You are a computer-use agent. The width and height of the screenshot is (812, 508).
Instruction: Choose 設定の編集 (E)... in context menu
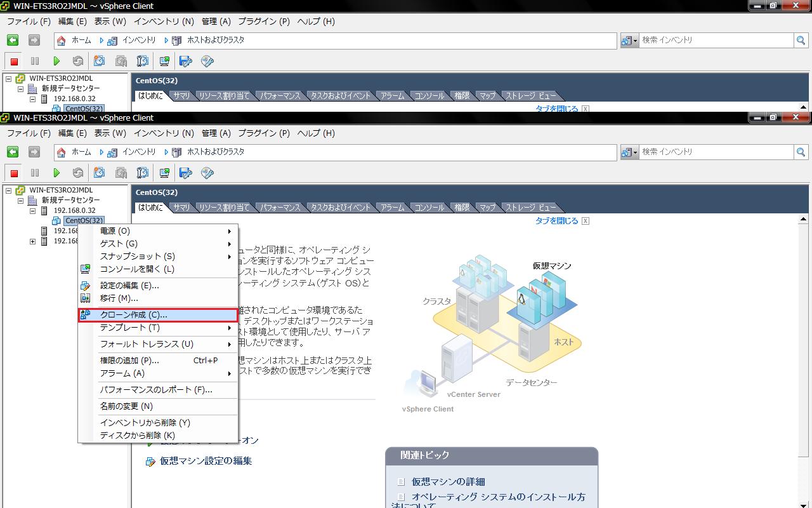pyautogui.click(x=158, y=286)
